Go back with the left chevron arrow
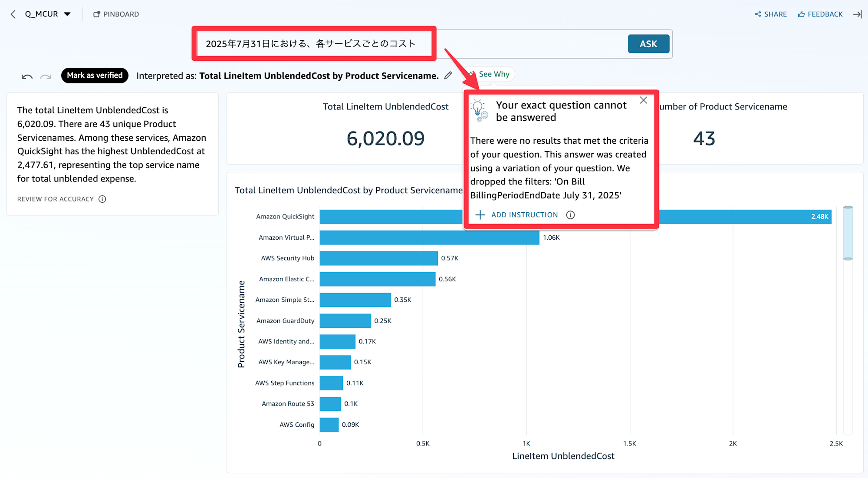The width and height of the screenshot is (868, 478). coord(13,14)
